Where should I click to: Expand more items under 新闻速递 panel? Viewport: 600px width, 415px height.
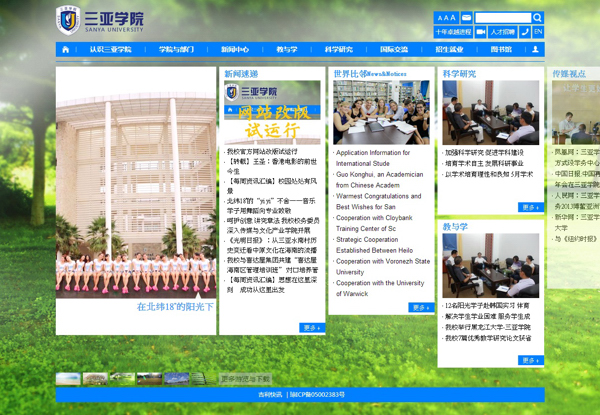[x=312, y=328]
